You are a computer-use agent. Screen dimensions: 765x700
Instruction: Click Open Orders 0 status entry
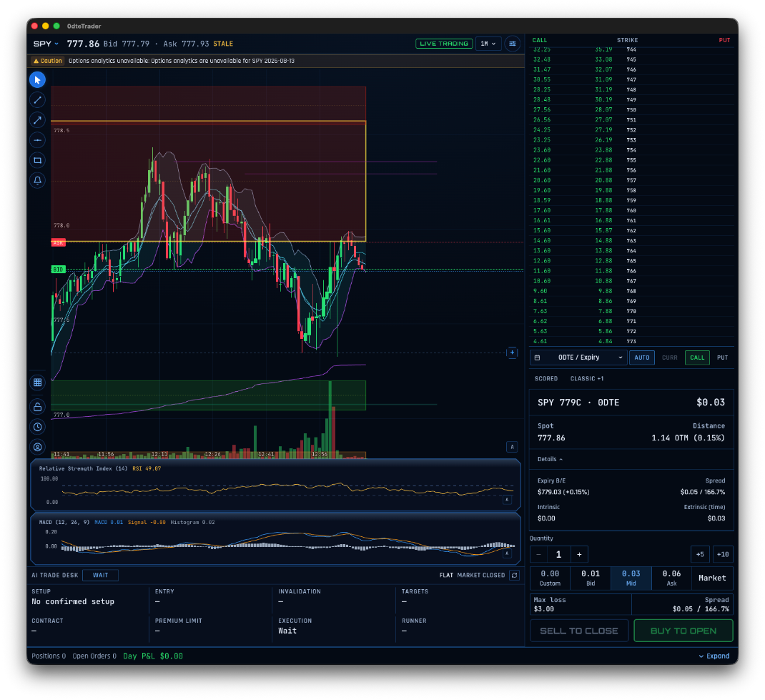click(94, 656)
